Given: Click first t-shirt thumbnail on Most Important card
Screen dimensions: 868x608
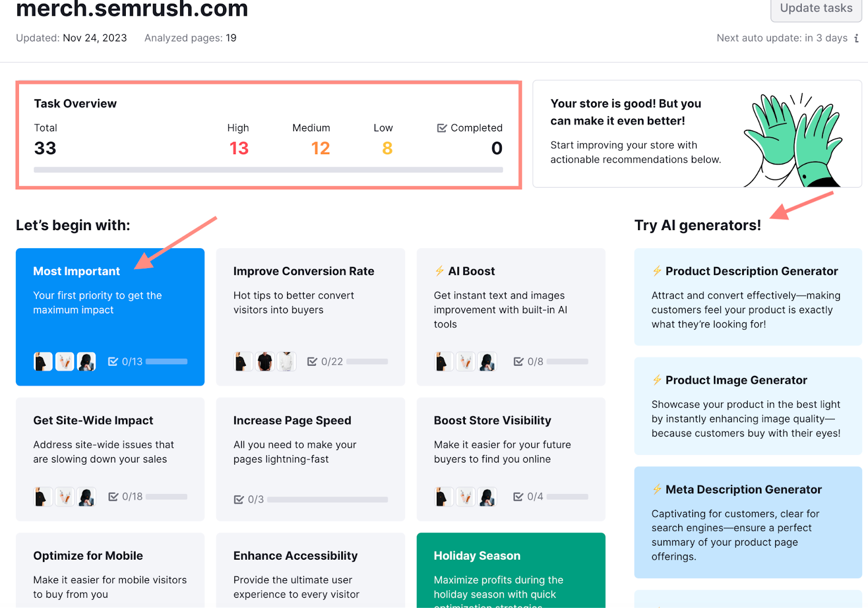Looking at the screenshot, I should tap(42, 361).
